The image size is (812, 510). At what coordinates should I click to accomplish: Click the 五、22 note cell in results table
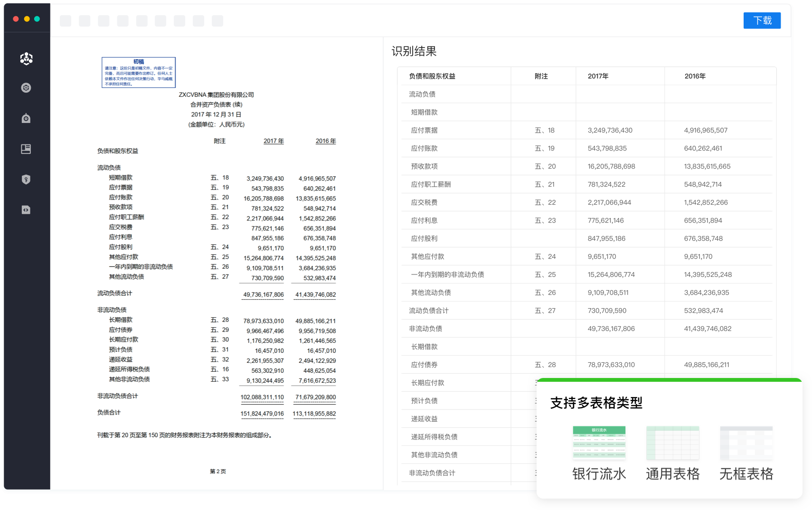pos(545,202)
